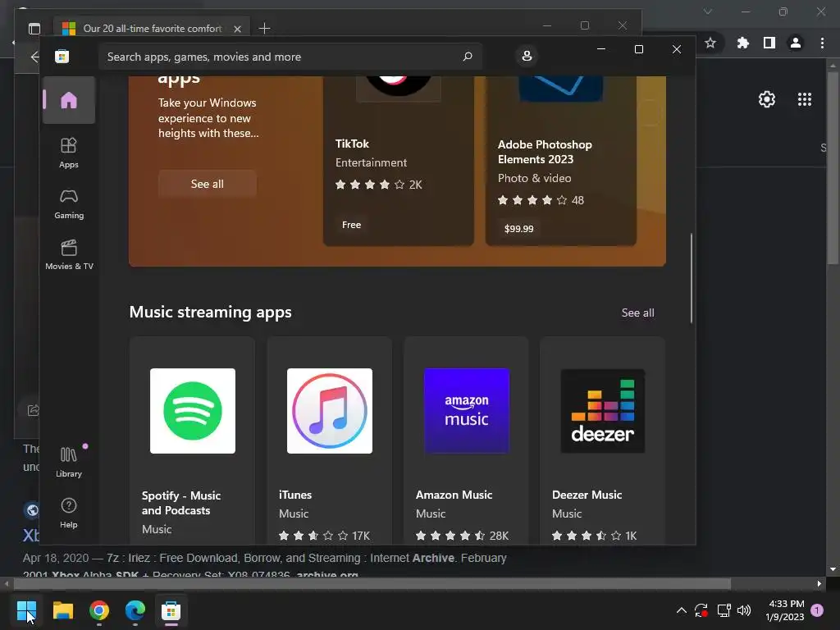
Task: Click the Spotify - Music and Podcasts title
Action: (181, 503)
